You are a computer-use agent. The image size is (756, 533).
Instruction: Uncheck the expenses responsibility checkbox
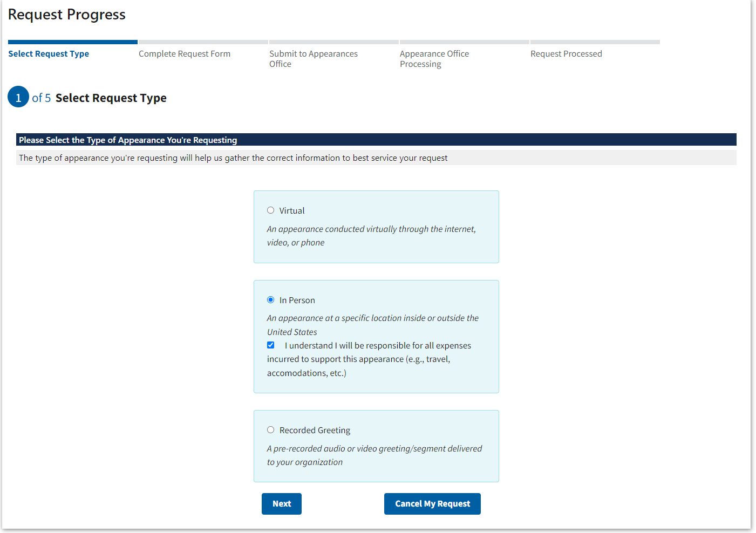click(x=271, y=345)
